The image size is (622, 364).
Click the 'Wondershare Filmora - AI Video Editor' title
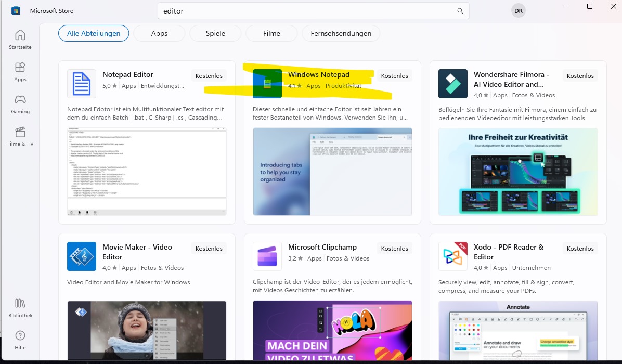511,80
